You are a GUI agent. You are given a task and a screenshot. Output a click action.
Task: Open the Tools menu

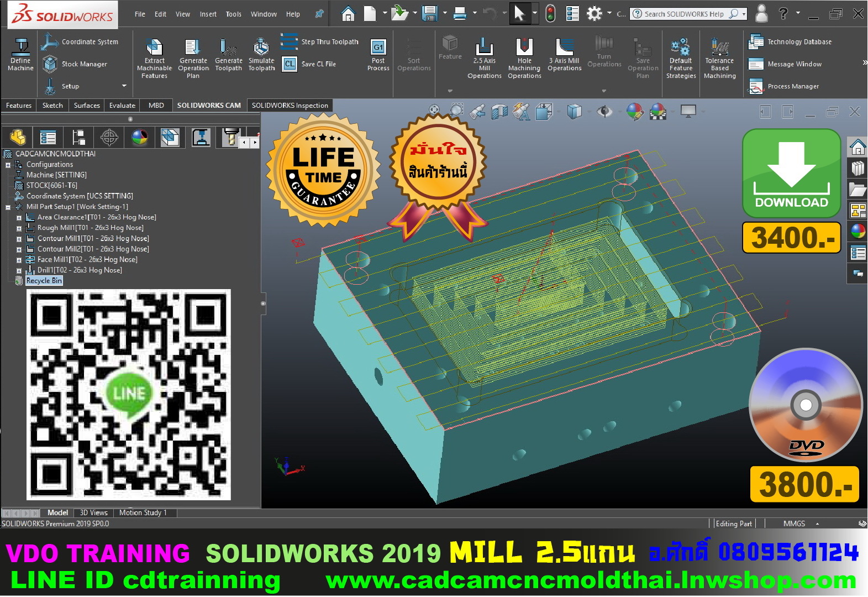(233, 14)
